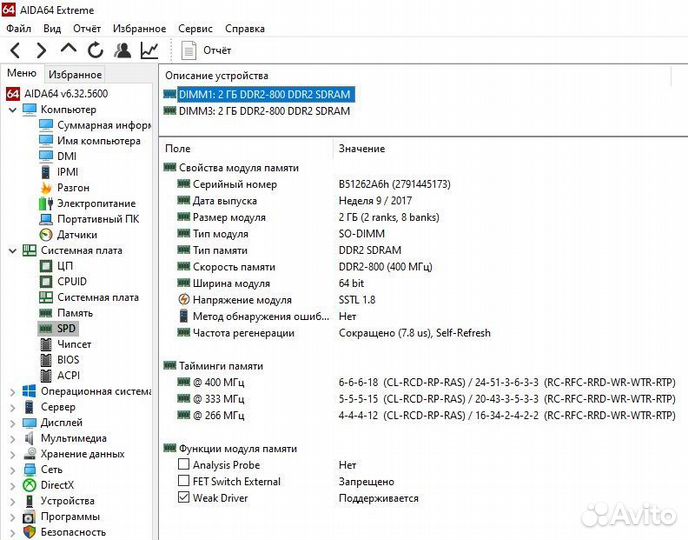The height and width of the screenshot is (540, 688).
Task: Collapse the Компьютер tree node
Action: click(13, 110)
